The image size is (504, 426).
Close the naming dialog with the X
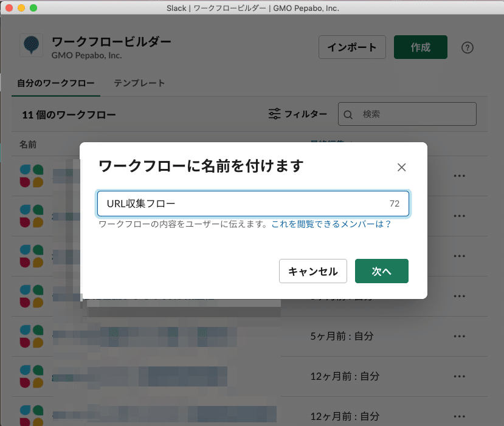point(401,167)
